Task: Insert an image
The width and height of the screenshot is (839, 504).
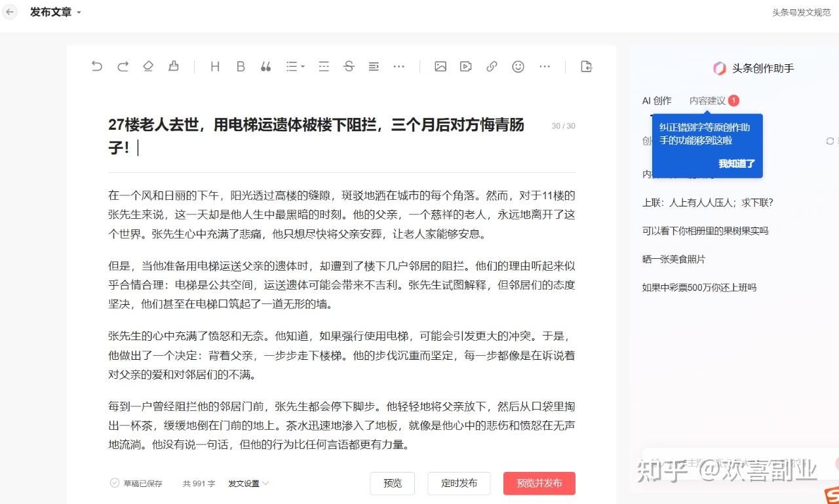Action: 440,66
